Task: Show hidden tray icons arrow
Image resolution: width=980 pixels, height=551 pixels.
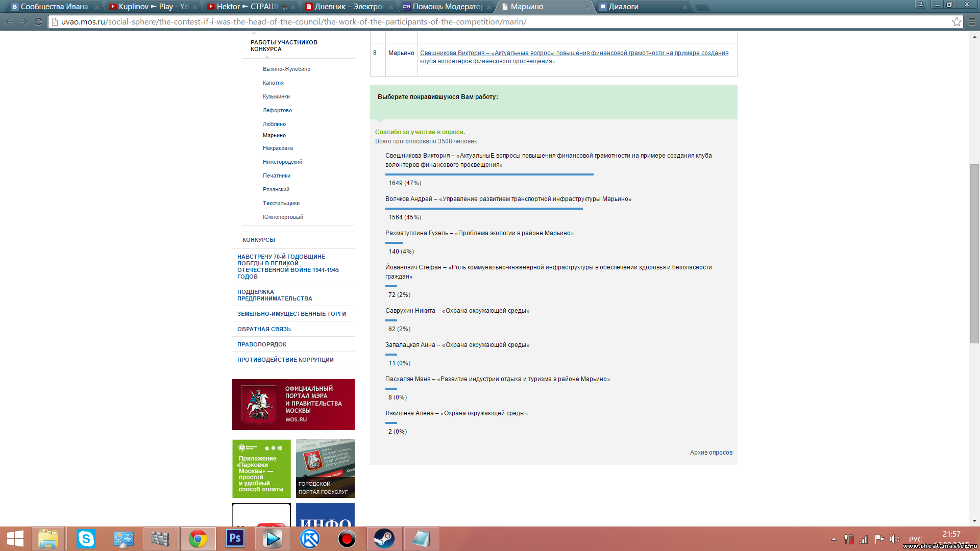Action: point(834,539)
